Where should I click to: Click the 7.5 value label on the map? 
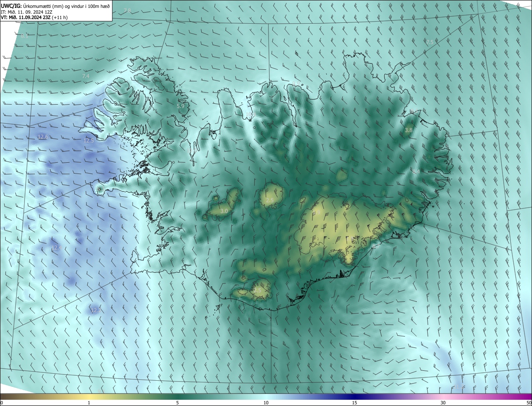[430, 42]
